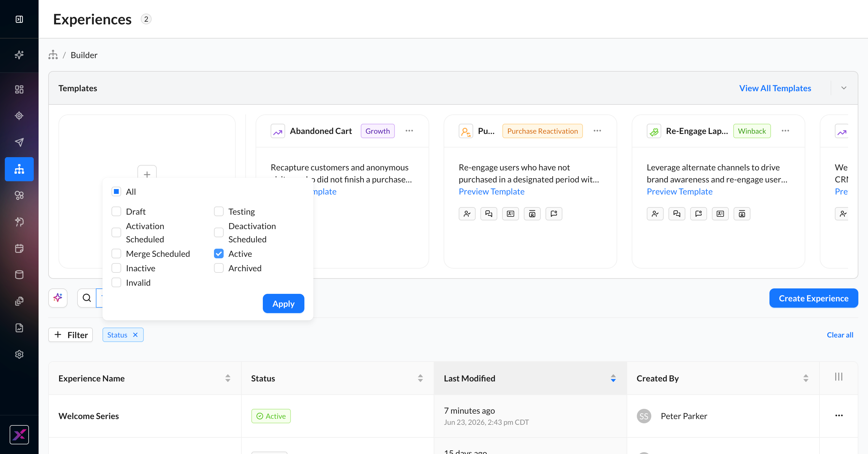The height and width of the screenshot is (454, 868).
Task: Open column settings icon in table header
Action: click(839, 377)
